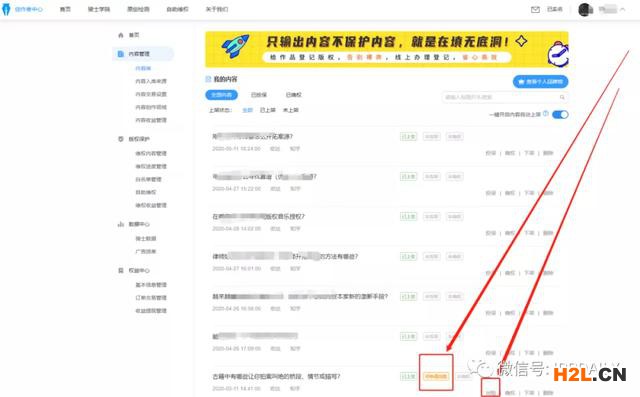The width and height of the screenshot is (640, 397).
Task: Open 维权进度管理 in the sidebar
Action: pyautogui.click(x=151, y=166)
